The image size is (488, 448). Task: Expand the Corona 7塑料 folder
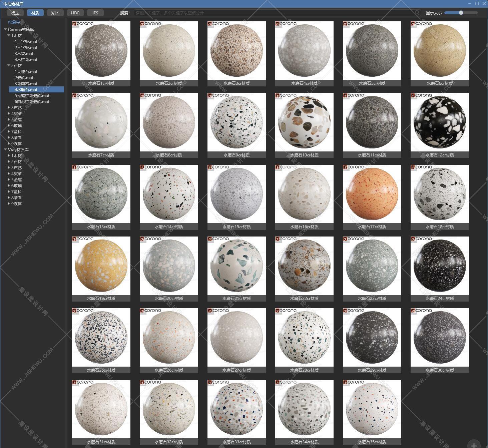9,132
